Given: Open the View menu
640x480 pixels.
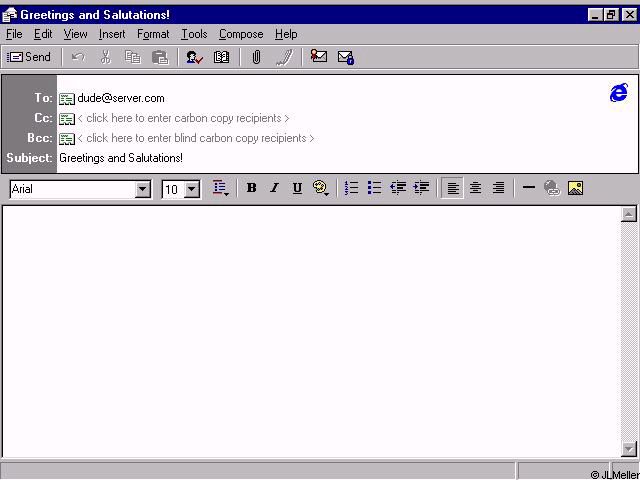Looking at the screenshot, I should click(76, 34).
